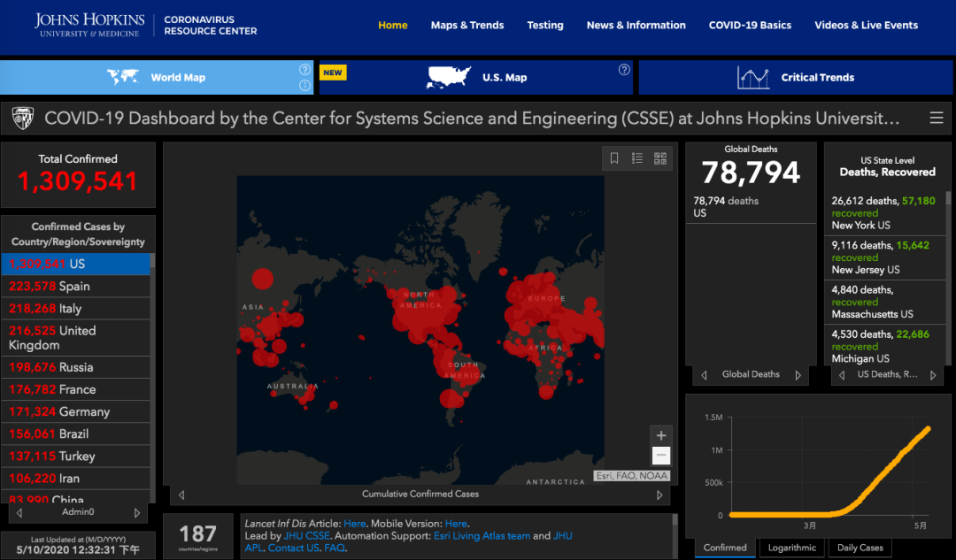Select the Daily Cases chart tab
This screenshot has width=956, height=560.
pos(860,548)
